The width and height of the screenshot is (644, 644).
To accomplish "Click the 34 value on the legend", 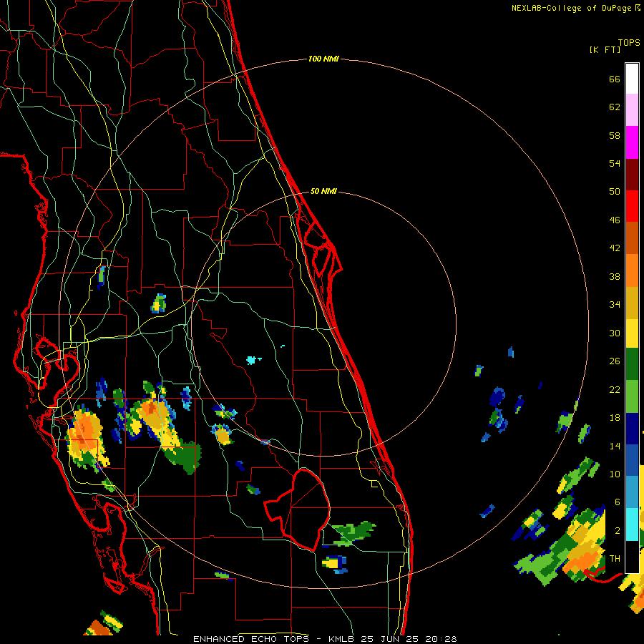I will coord(615,305).
